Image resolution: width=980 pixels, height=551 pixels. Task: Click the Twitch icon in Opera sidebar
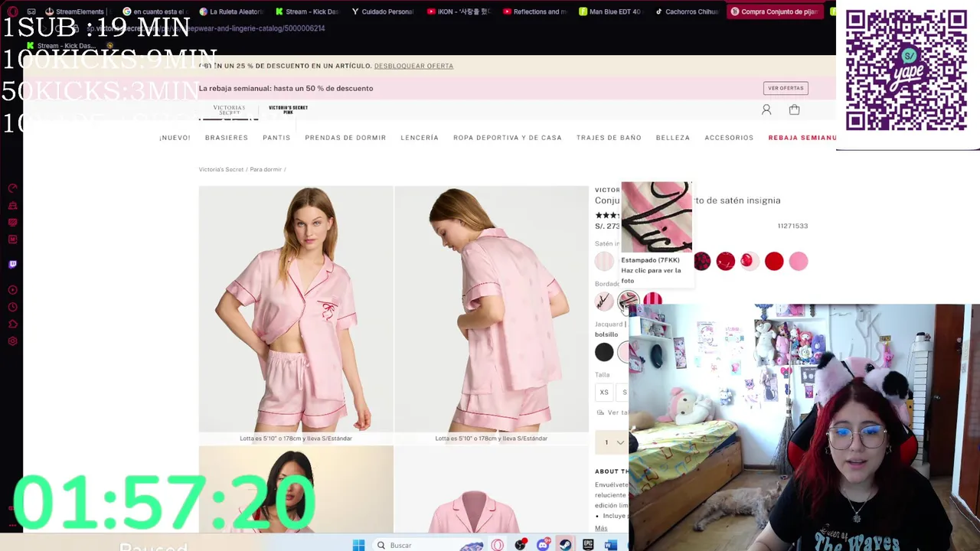click(x=12, y=264)
